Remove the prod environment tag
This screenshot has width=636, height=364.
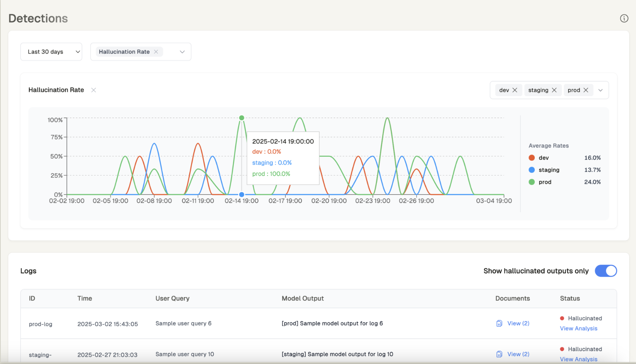(586, 90)
